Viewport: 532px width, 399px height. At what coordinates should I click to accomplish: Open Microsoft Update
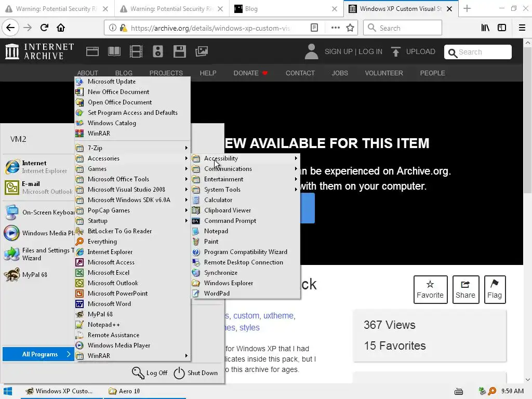(x=132, y=82)
